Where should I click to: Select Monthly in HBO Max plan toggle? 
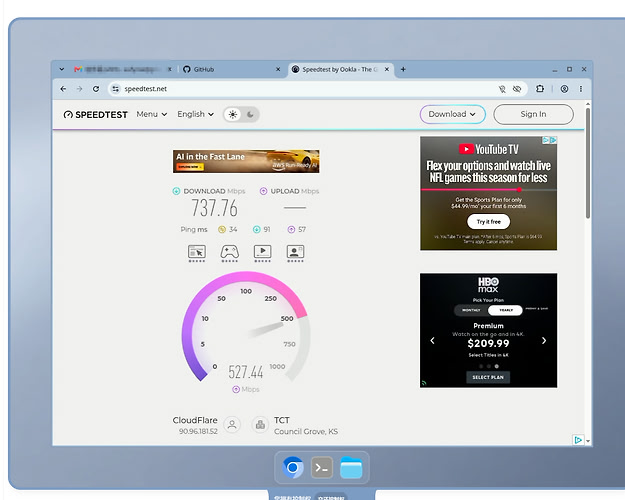pyautogui.click(x=471, y=310)
